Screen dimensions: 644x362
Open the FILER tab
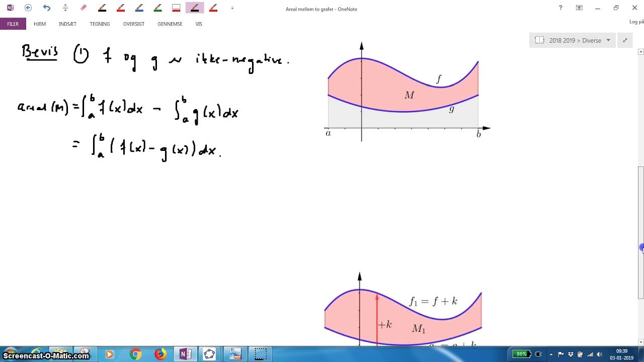[13, 24]
